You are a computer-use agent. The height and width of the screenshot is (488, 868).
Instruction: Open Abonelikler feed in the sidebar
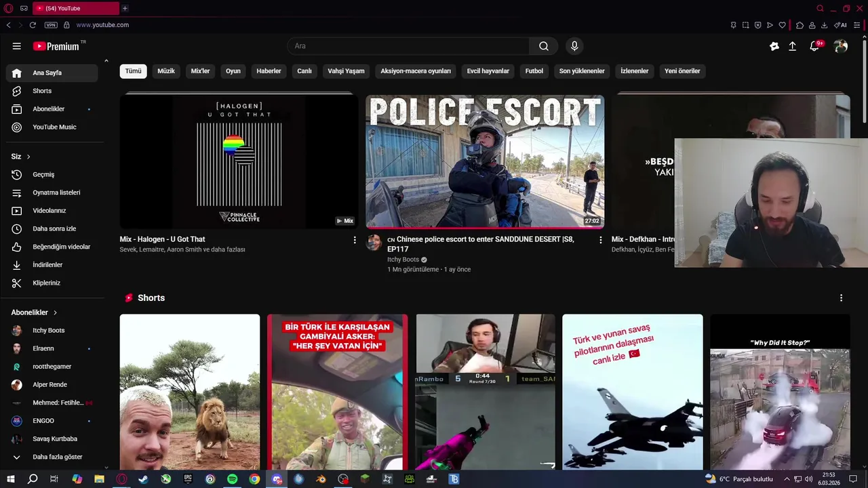[52, 109]
